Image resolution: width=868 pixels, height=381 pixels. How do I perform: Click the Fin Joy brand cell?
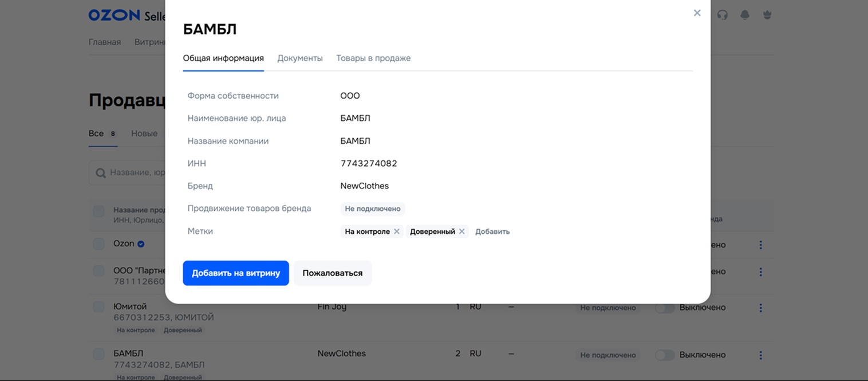click(332, 307)
